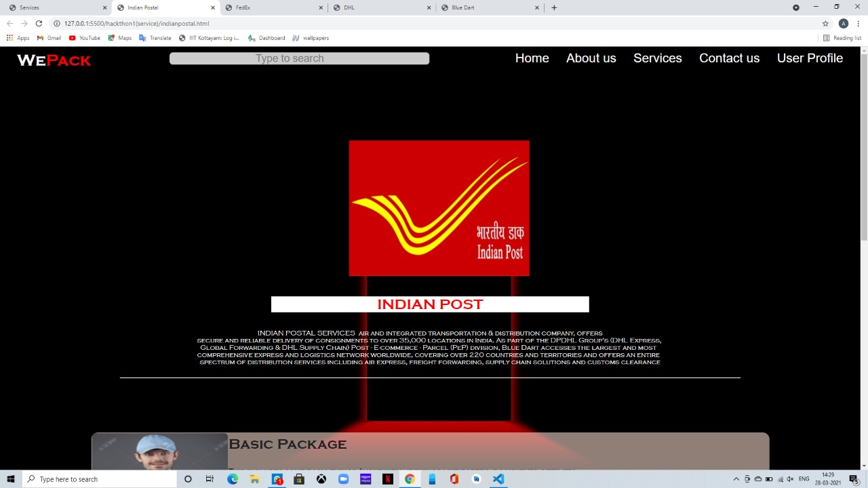868x488 pixels.
Task: Focus the 'Type to search' field
Action: pos(299,58)
